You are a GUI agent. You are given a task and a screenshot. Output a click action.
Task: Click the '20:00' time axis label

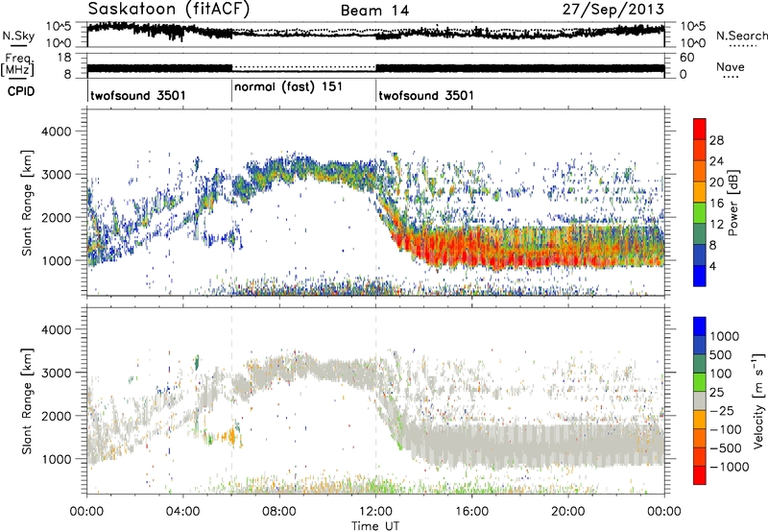coord(568,512)
